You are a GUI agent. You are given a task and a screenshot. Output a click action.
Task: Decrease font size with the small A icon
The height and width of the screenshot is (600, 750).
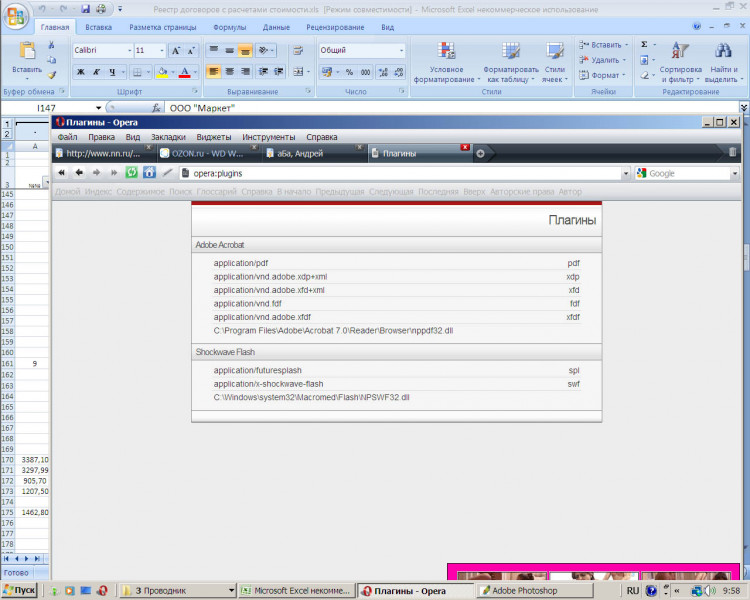point(191,51)
